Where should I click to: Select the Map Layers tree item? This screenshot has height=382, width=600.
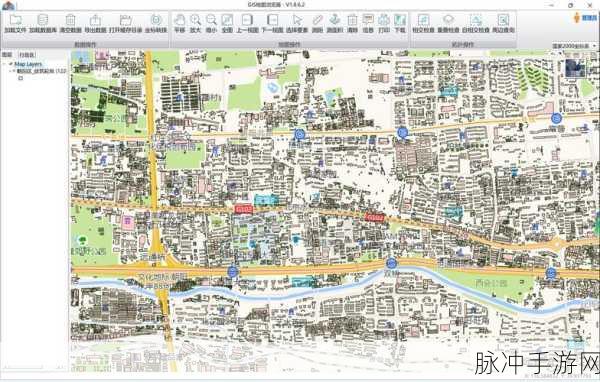click(x=28, y=64)
